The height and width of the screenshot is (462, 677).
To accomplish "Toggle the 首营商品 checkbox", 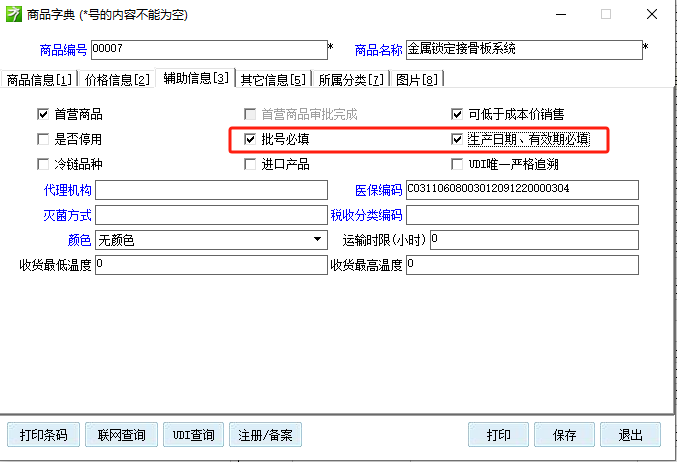I will pos(43,115).
